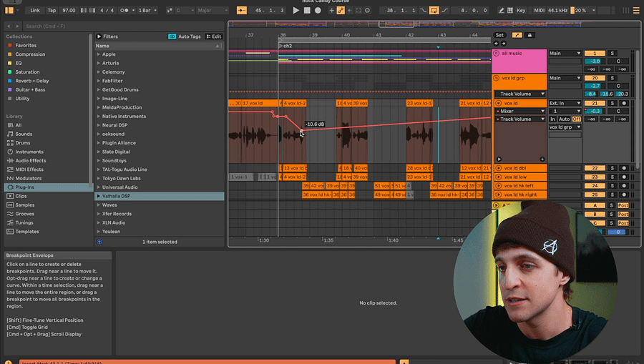Open Drums in the Library
This screenshot has width=644, height=364.
point(23,143)
